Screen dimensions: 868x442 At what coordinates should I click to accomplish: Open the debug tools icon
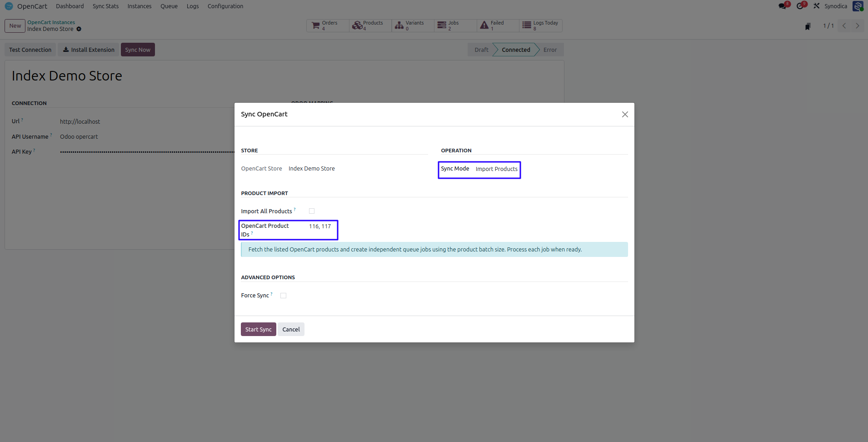coord(817,6)
